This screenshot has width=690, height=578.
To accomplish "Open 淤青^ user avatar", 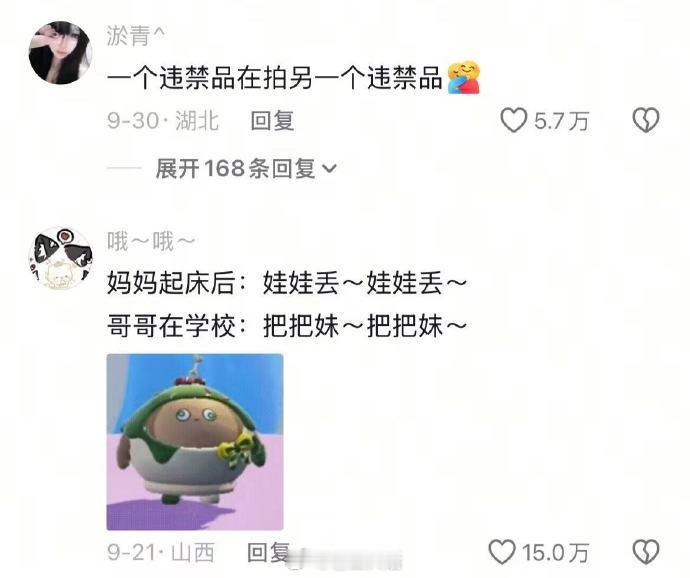I will tap(60, 52).
